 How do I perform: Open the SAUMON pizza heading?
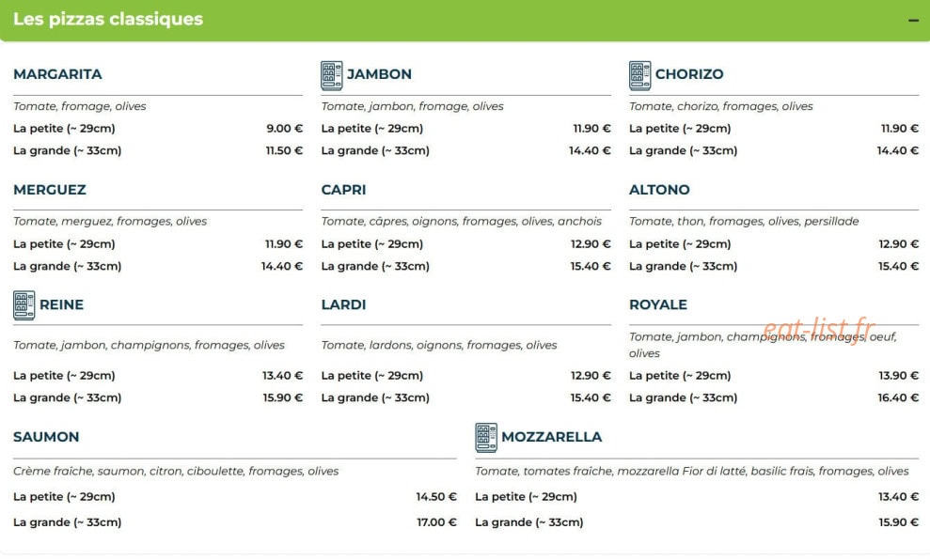[46, 437]
